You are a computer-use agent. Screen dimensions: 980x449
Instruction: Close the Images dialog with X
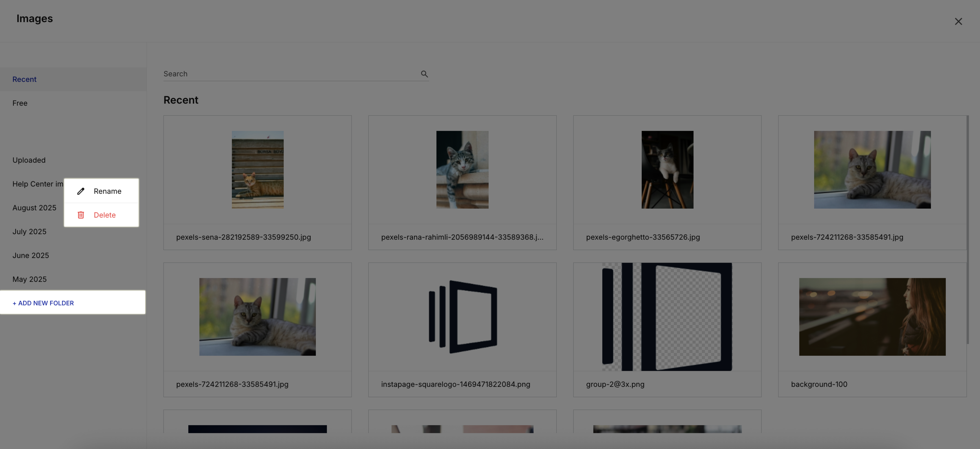958,22
